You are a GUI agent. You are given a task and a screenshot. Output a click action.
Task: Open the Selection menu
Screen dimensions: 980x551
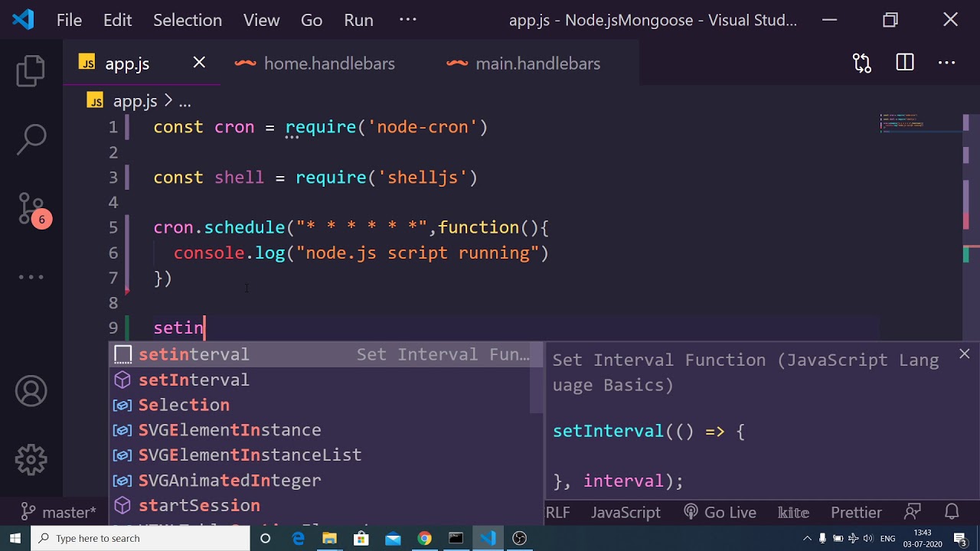coord(187,20)
